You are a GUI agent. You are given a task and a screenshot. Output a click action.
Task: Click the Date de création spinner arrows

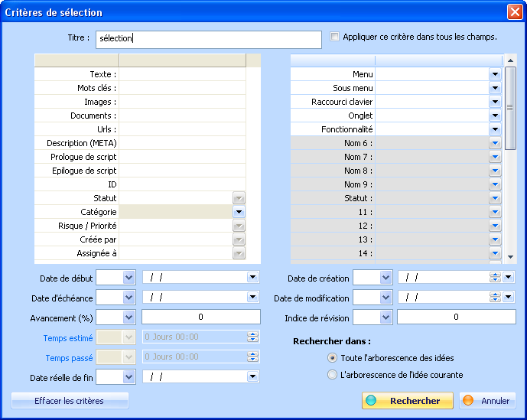coord(495,278)
